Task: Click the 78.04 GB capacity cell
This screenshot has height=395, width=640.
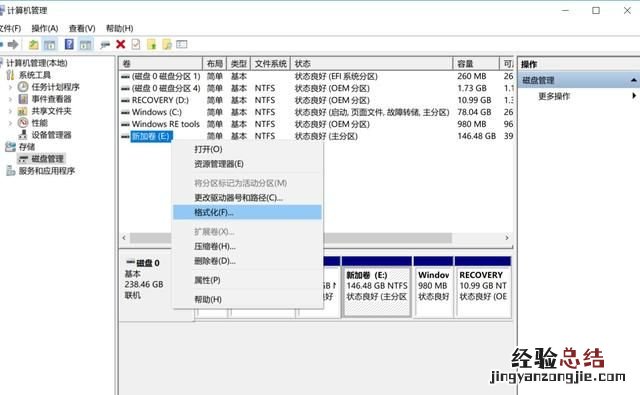Action: 474,112
